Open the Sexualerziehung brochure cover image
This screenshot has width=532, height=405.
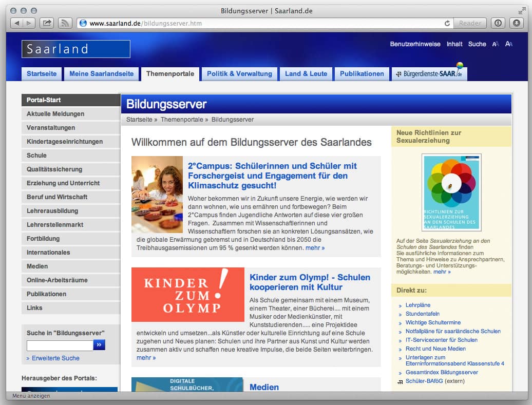tap(451, 192)
